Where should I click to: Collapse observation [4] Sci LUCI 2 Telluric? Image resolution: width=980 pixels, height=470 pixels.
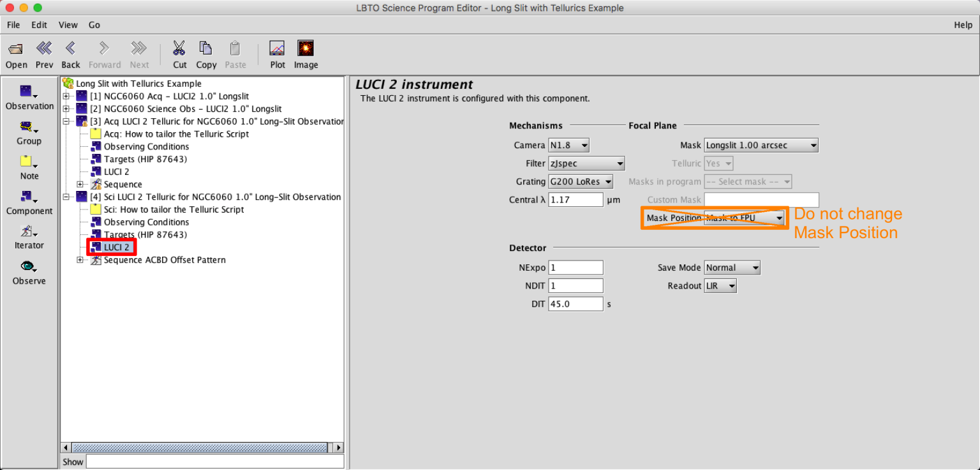66,197
